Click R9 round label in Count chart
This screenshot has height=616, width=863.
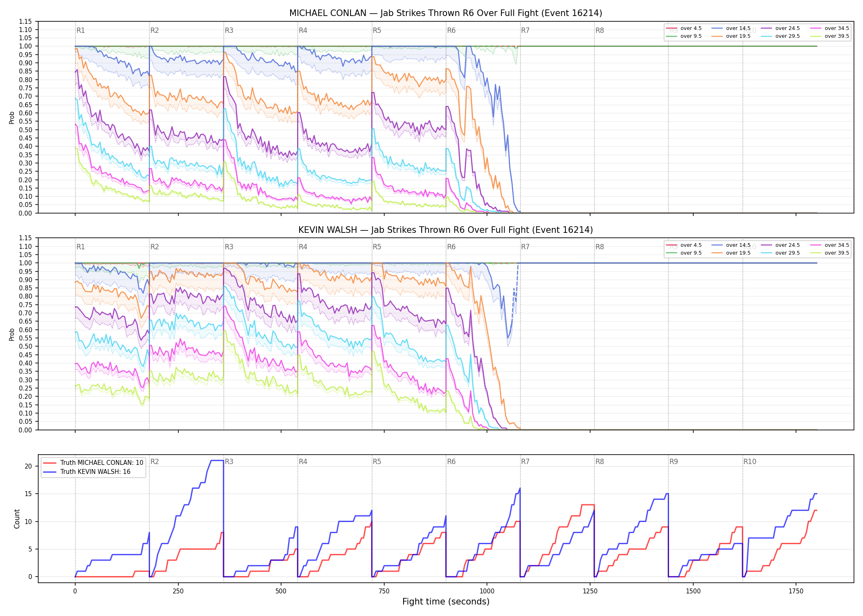pyautogui.click(x=674, y=462)
